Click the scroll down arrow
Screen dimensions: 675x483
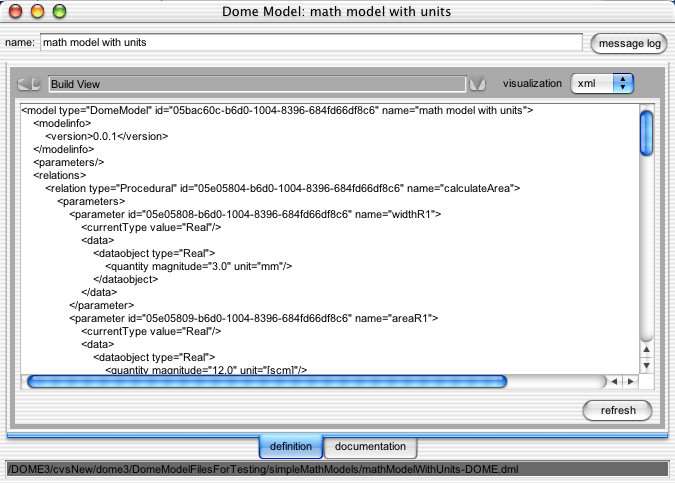click(x=646, y=365)
